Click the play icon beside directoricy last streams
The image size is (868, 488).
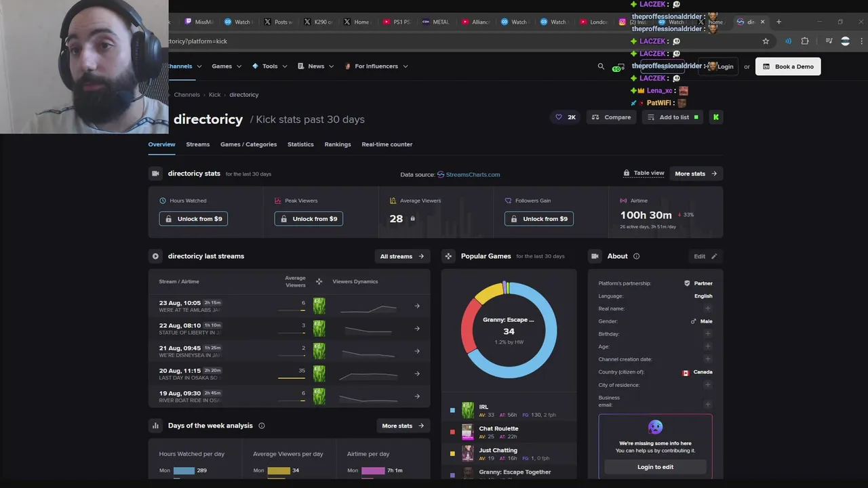coord(155,256)
